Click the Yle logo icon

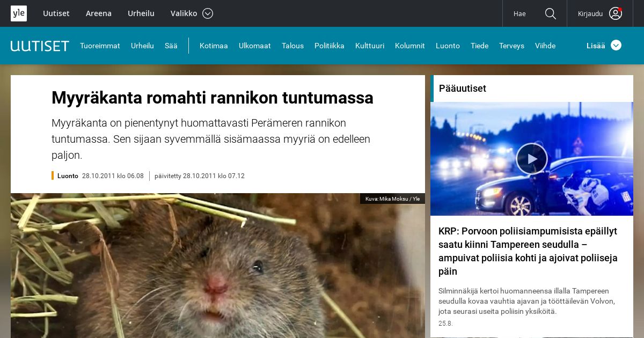19,13
